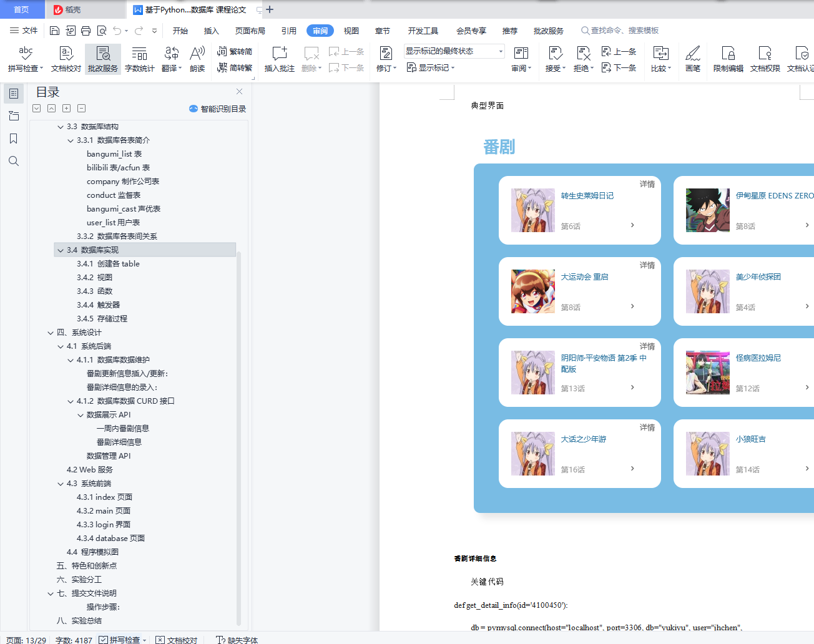Click 详情 on the 大运动会 重启 card
The width and height of the screenshot is (814, 644).
[x=647, y=265]
